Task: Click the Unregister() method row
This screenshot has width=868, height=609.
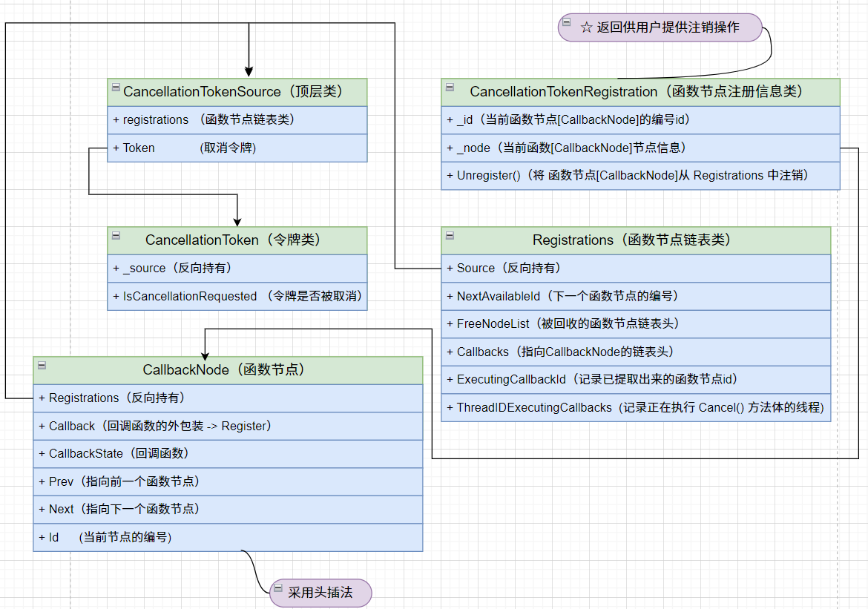Action: (x=640, y=176)
